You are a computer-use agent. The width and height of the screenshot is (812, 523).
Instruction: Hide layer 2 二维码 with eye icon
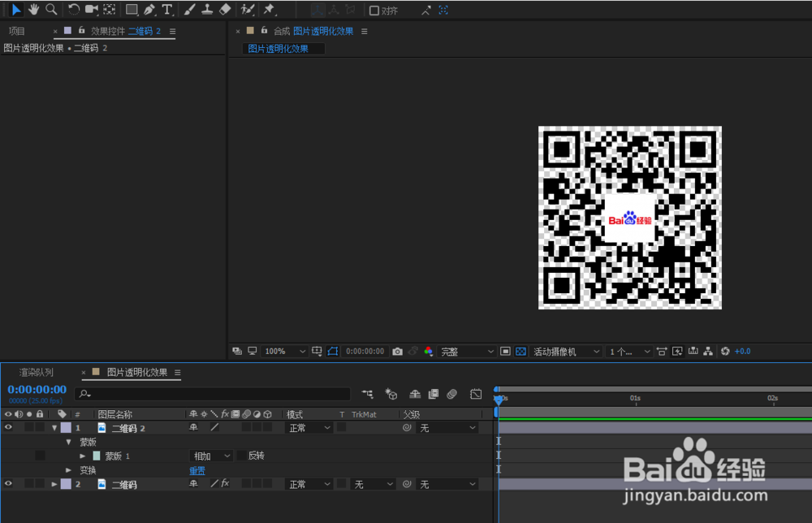[8, 484]
